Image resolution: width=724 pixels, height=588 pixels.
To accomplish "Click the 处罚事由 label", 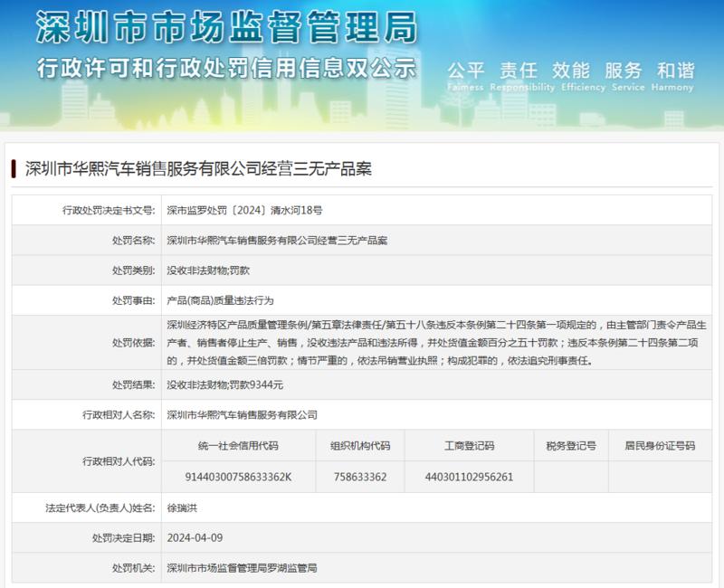I will (133, 300).
